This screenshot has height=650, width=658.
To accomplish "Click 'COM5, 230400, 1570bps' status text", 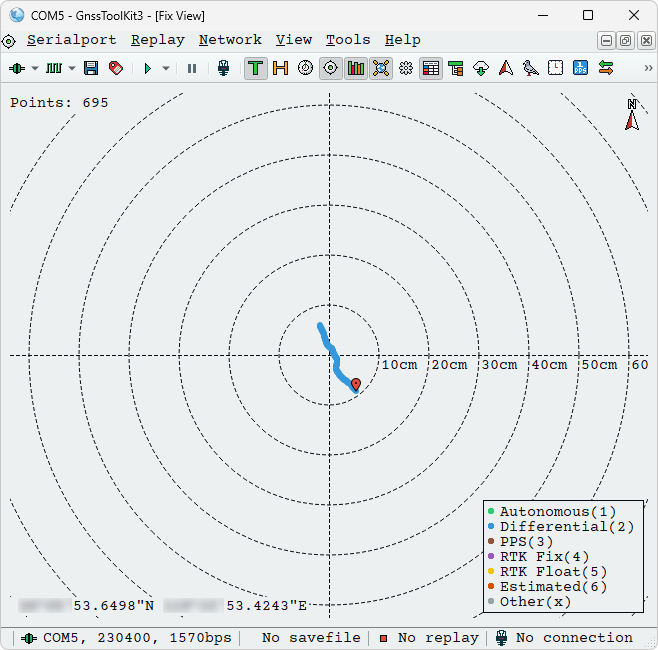I will 137,638.
